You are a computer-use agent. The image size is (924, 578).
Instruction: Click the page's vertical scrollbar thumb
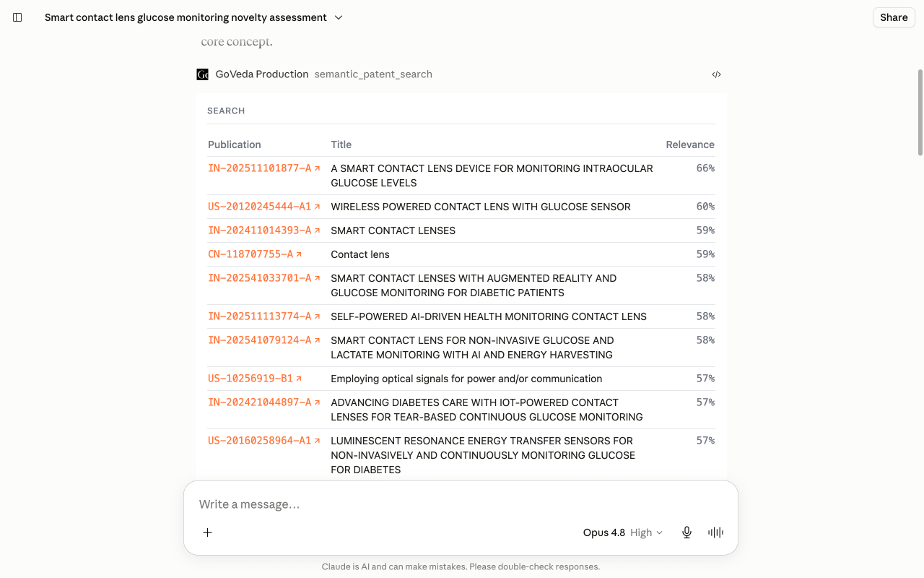pos(920,112)
